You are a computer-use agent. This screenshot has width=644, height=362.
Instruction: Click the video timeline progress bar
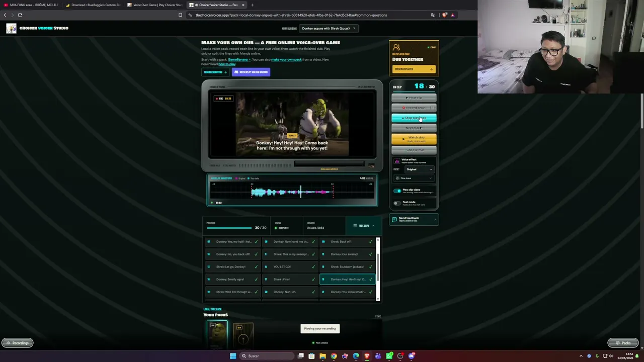point(329,164)
